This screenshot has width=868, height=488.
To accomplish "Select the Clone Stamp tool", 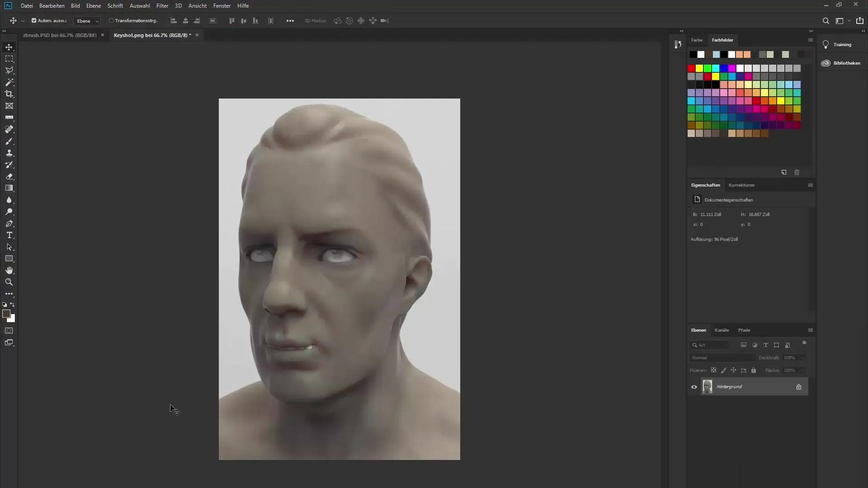I will [x=9, y=153].
